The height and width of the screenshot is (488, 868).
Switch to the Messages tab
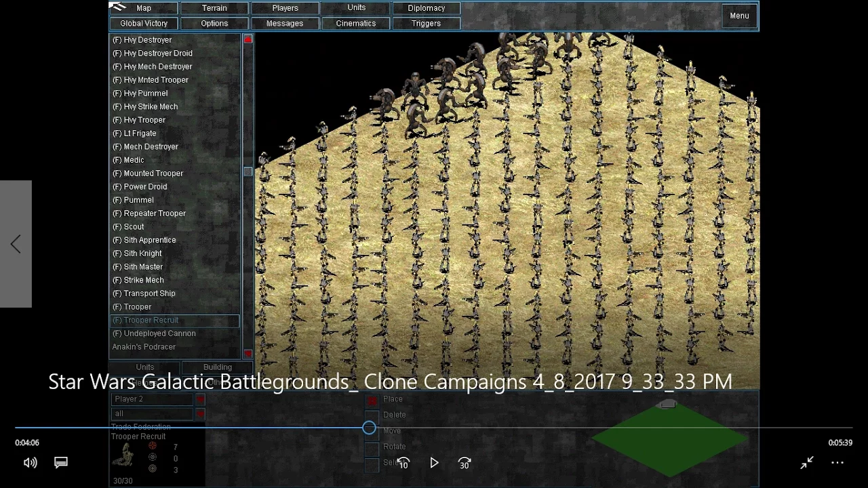[285, 23]
